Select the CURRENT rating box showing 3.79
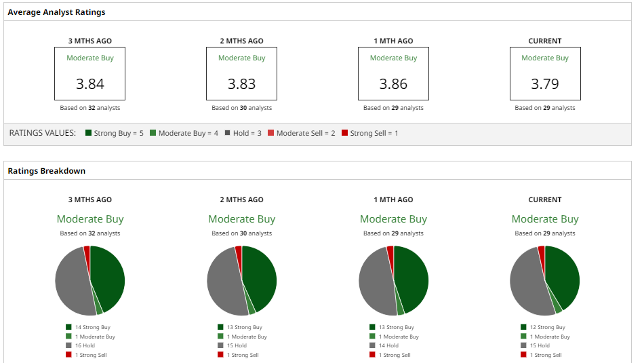 tap(545, 74)
